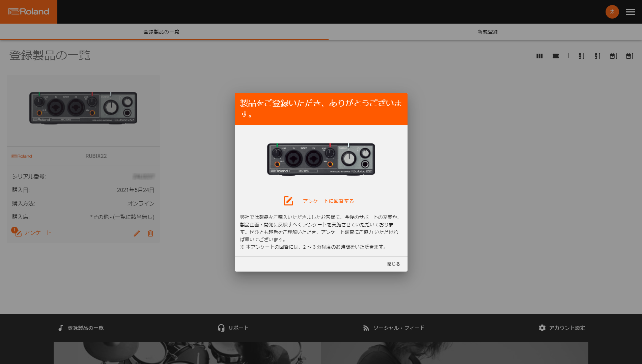Sort by date ascending icon
642x364 pixels.
[630, 56]
